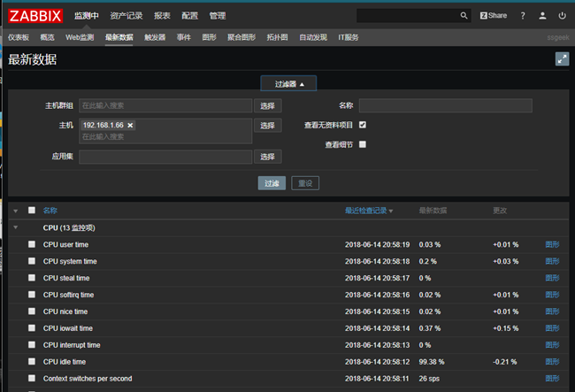Click 选择 next to 主机群组
Viewport: 575px width, 392px height.
268,106
